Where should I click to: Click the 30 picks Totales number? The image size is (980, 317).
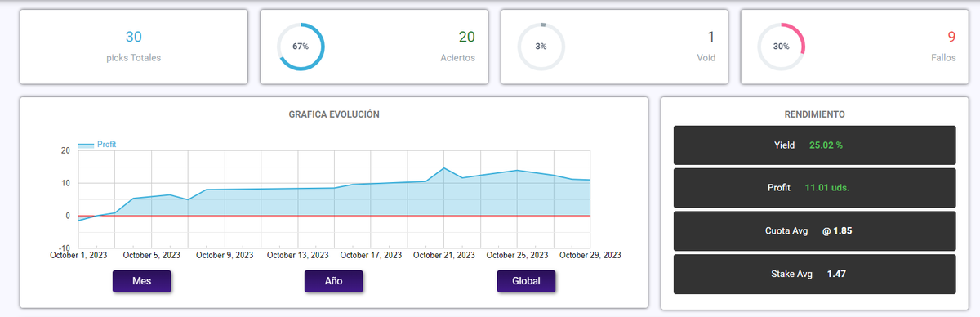[134, 37]
